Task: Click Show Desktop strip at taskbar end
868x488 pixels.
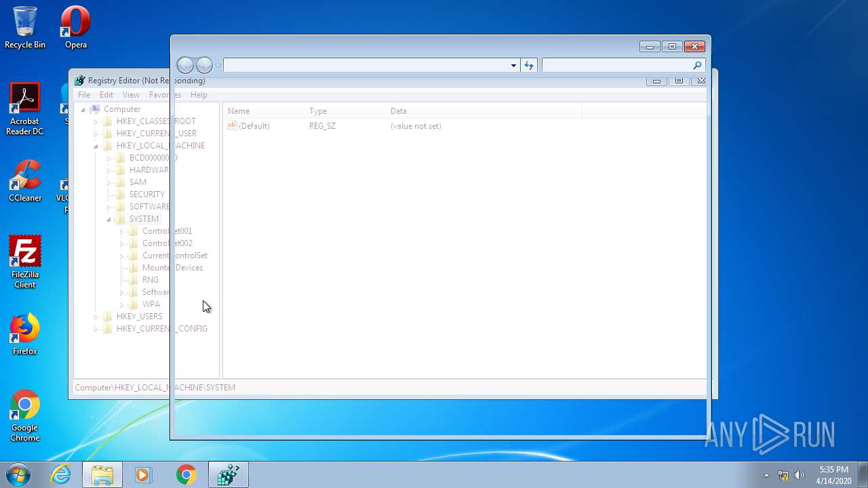Action: (x=863, y=474)
